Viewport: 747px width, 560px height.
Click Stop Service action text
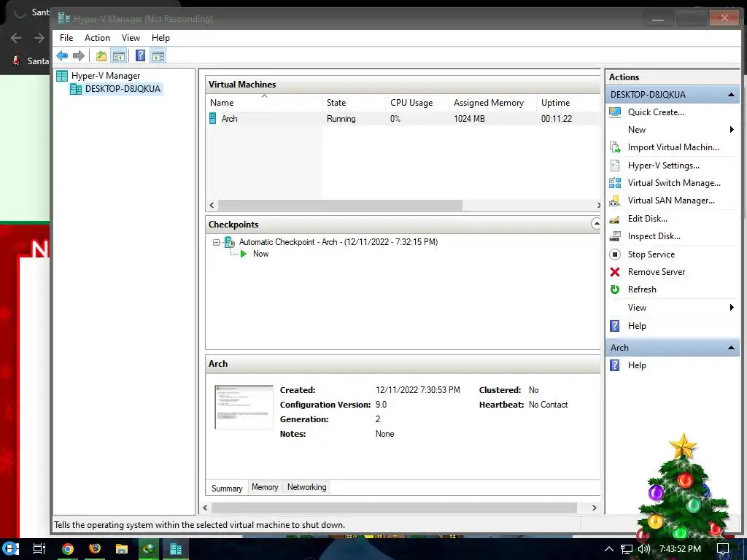click(651, 254)
